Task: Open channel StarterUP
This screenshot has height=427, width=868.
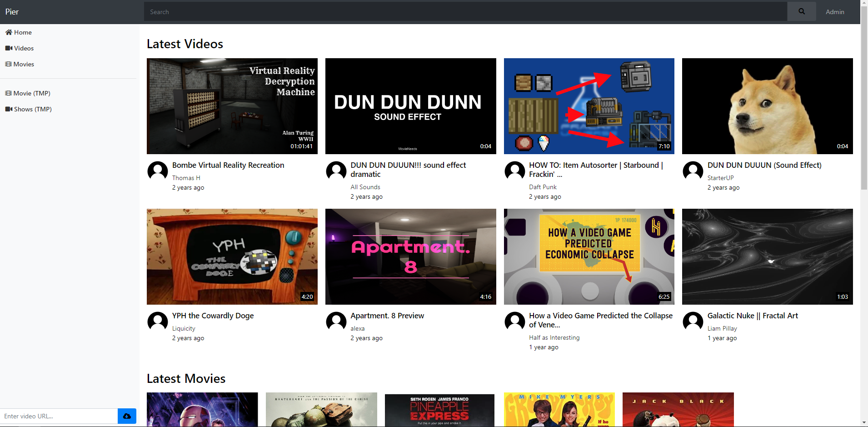Action: click(x=720, y=178)
